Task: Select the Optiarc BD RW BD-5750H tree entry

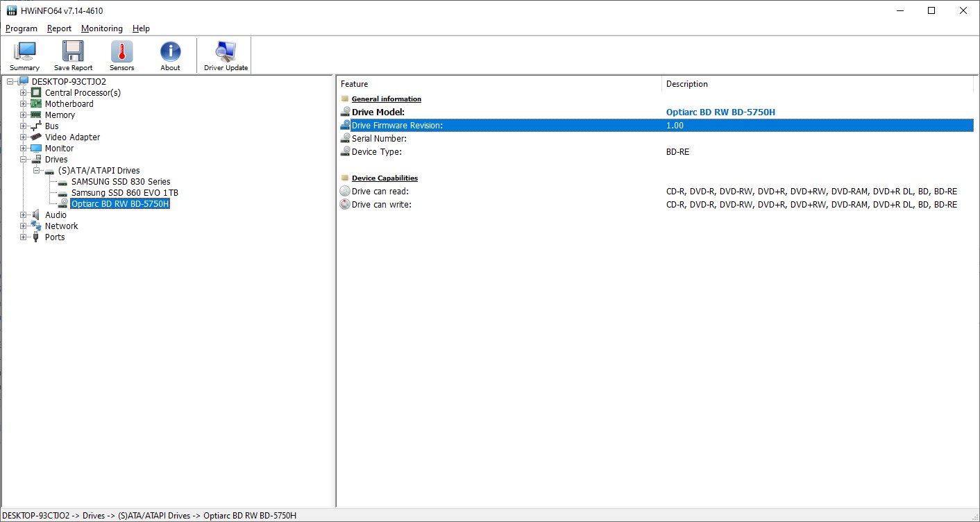Action: pos(120,203)
